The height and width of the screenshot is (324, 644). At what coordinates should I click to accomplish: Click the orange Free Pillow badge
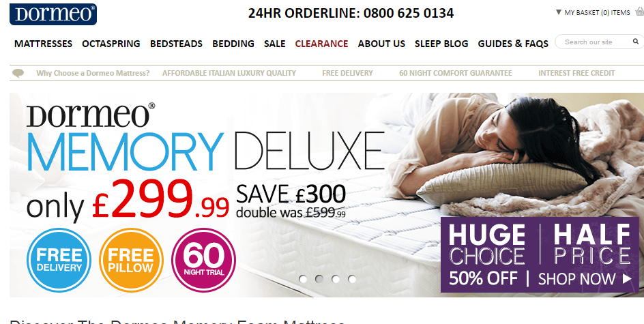pos(131,260)
